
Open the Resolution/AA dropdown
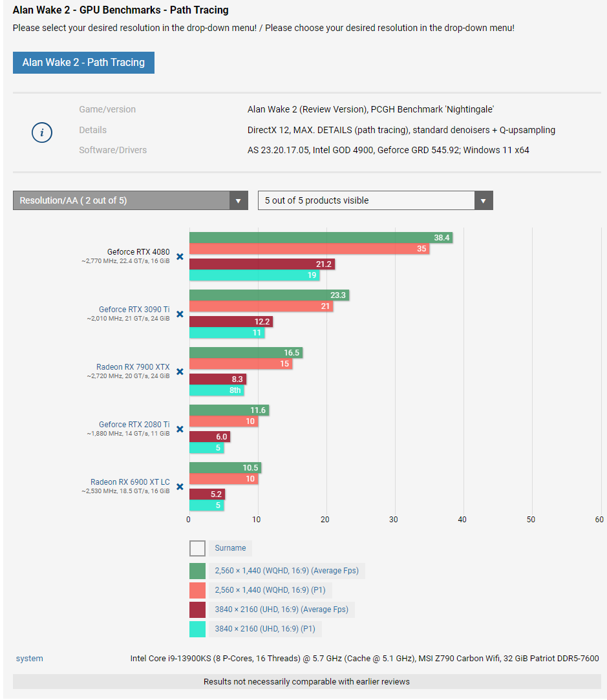122,200
